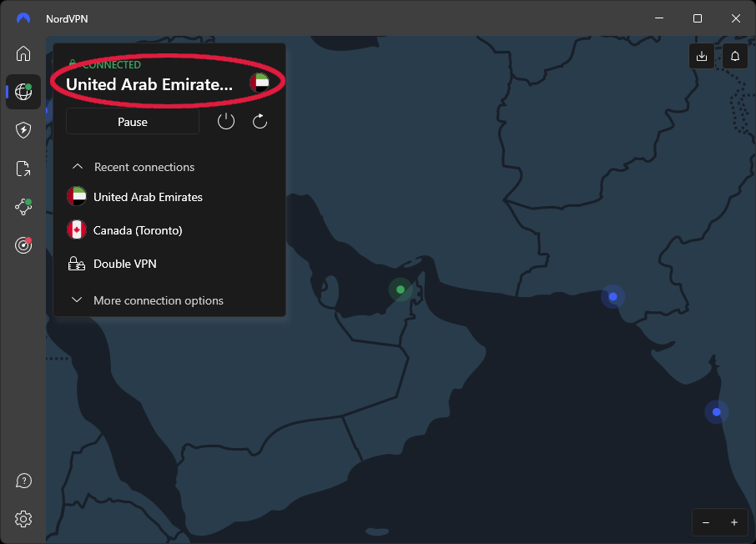Maximize the NordVPN window
756x544 pixels.
(x=698, y=18)
